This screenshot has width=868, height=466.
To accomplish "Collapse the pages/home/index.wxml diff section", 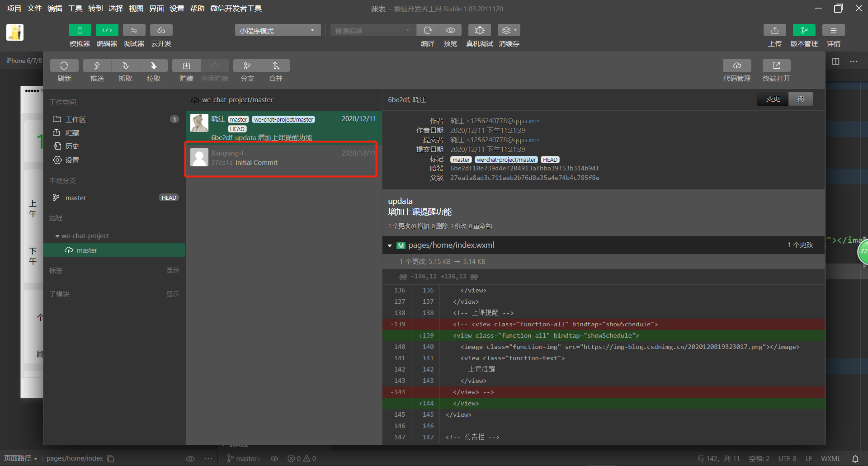I will coord(390,245).
